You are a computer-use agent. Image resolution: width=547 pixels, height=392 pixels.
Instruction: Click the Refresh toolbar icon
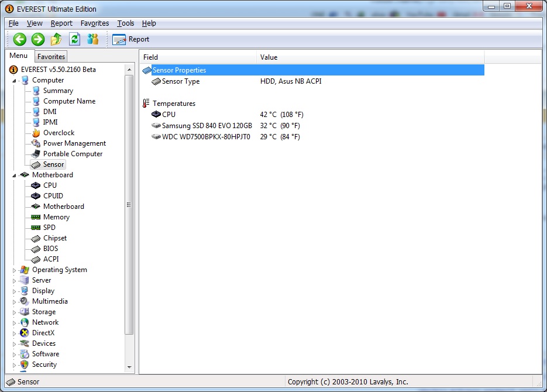[74, 39]
